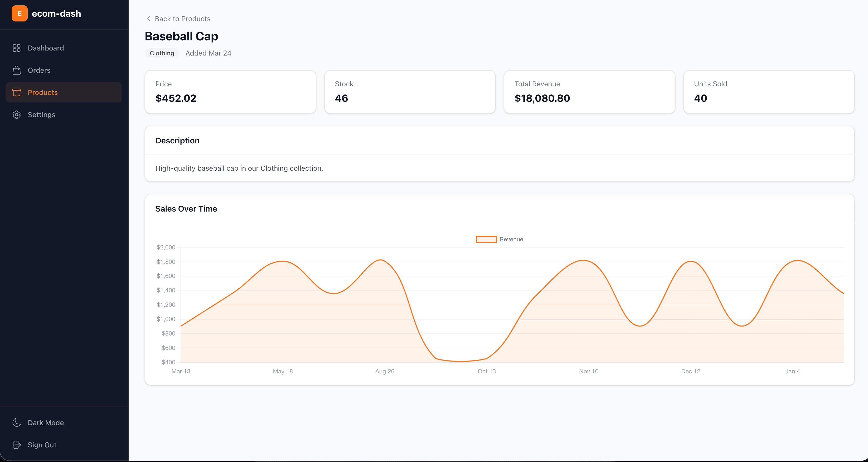Click the Revenue legend color swatch
The height and width of the screenshot is (462, 868).
[486, 239]
